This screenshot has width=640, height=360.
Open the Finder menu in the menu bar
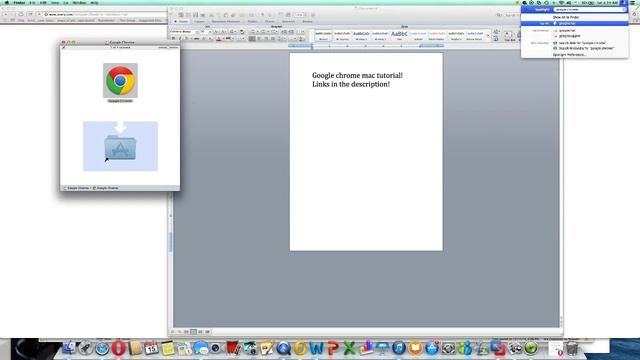coord(19,3)
